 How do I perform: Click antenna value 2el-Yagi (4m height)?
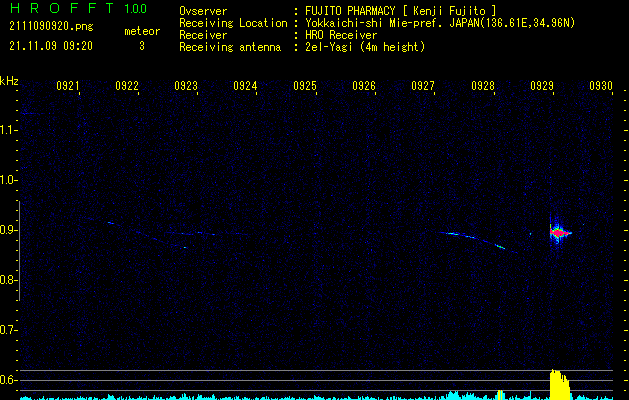(365, 47)
